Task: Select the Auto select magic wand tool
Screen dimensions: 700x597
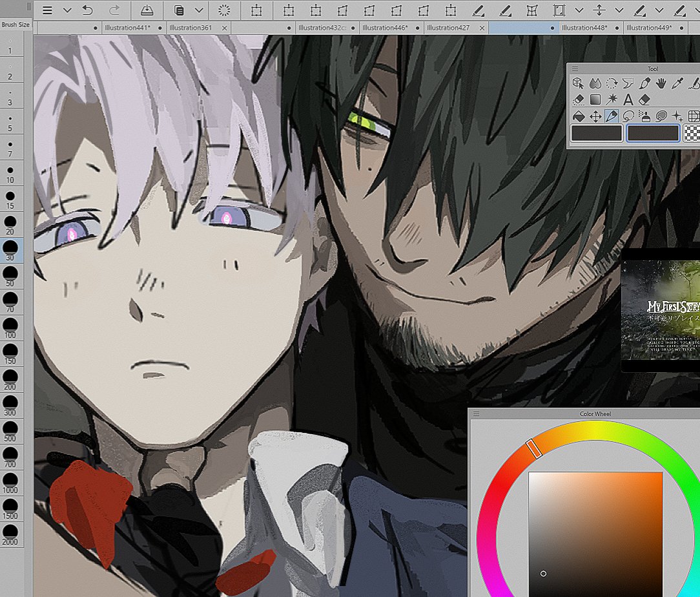Action: coord(612,99)
